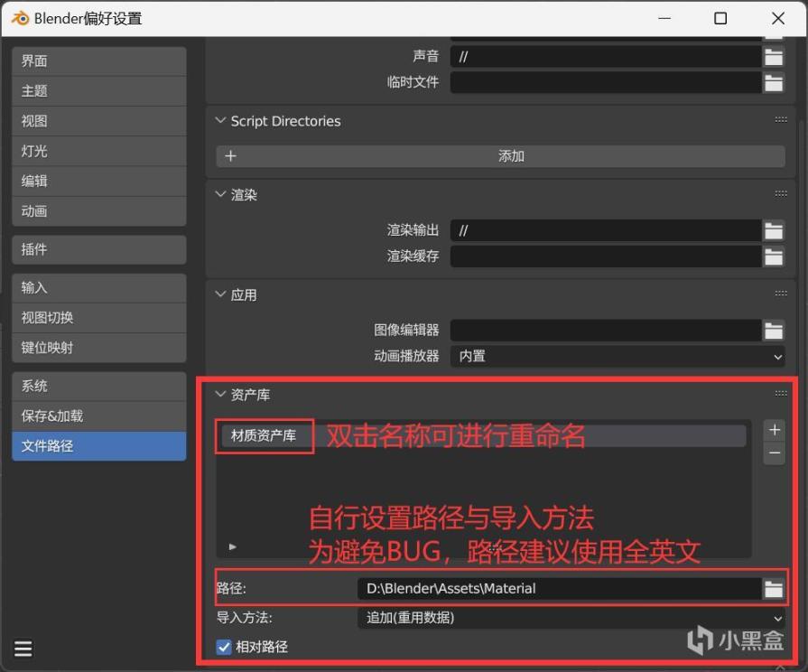Click the Script Directories panel drag grip

click(x=781, y=119)
